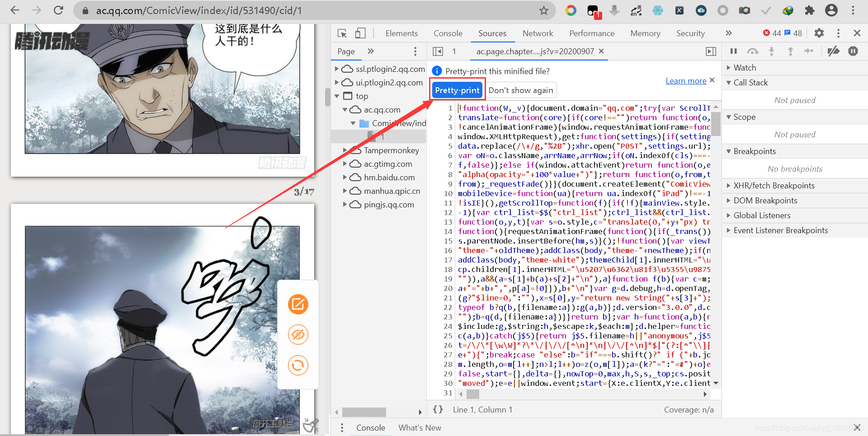Click the Step out button
Screen dimensions: 868x436
click(790, 51)
